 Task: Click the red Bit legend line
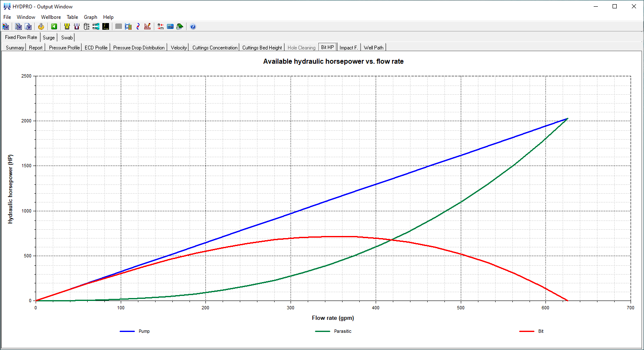(526, 331)
